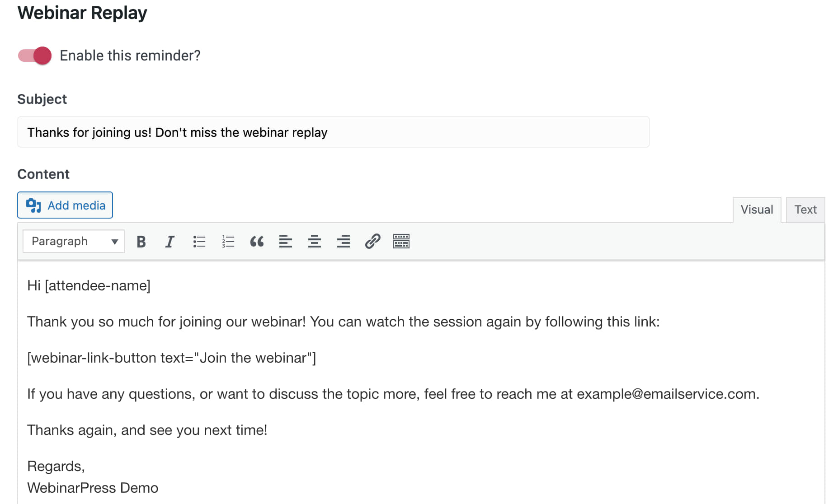
Task: Switch to the Visual editor tab
Action: pyautogui.click(x=757, y=210)
